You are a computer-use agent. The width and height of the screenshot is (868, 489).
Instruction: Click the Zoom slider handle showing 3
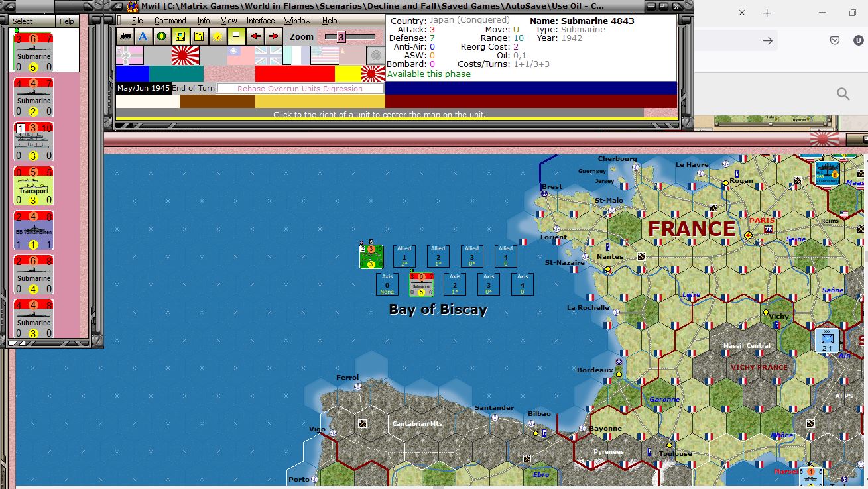tap(341, 37)
